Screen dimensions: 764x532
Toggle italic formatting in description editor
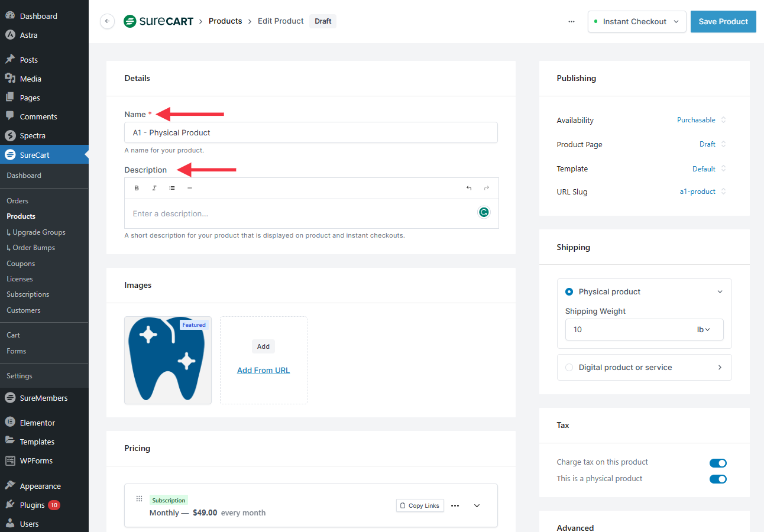click(x=154, y=188)
